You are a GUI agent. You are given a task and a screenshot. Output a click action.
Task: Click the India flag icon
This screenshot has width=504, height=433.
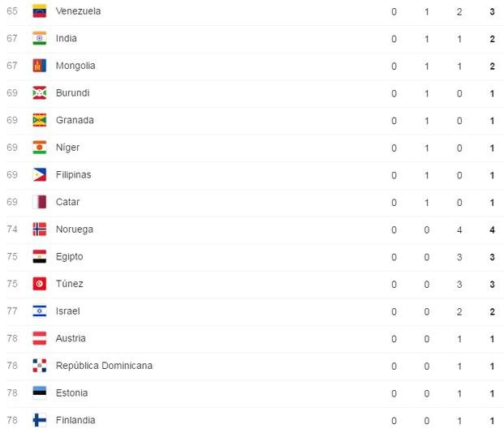[x=40, y=39]
